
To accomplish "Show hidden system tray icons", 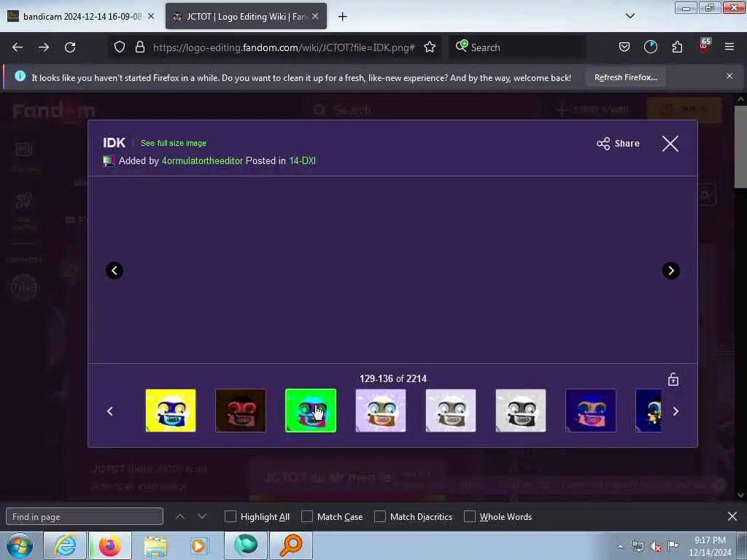I will click(620, 547).
